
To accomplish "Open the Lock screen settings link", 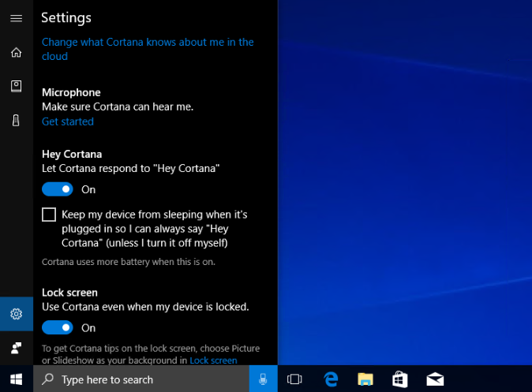I will pos(213,360).
